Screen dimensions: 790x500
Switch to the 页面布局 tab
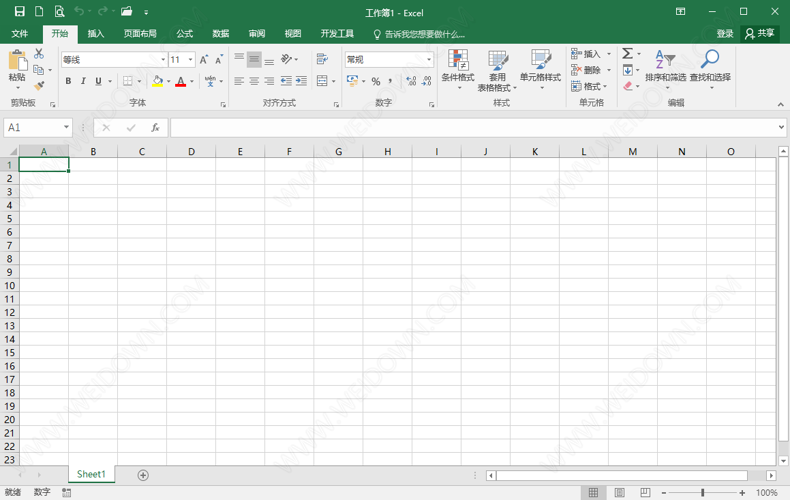(x=140, y=34)
